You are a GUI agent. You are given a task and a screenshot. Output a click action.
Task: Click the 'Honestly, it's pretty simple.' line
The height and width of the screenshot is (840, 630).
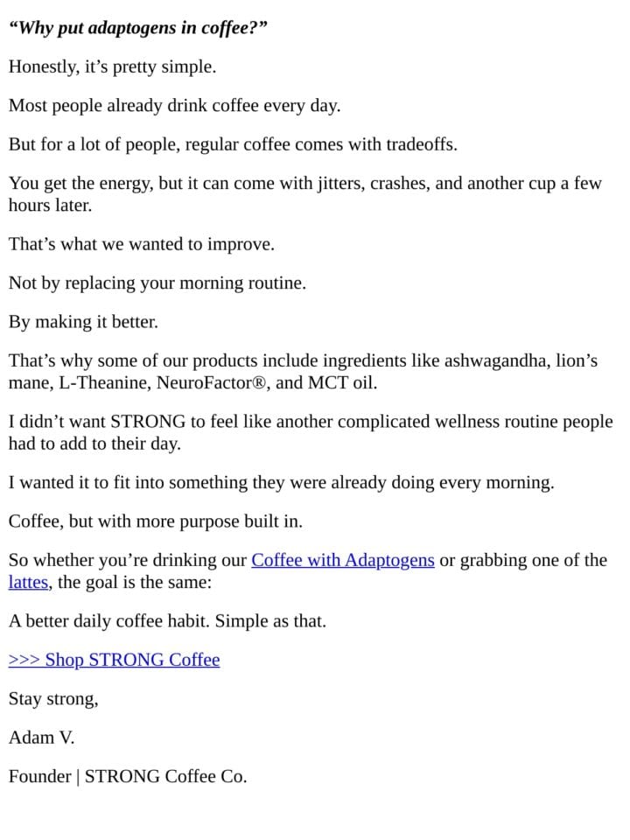[113, 67]
